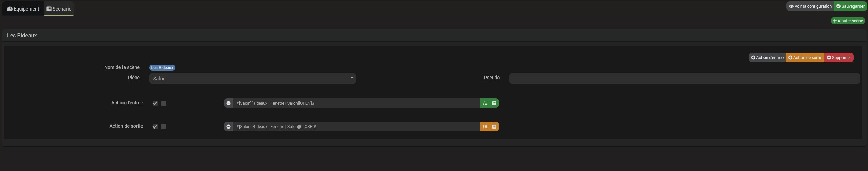The height and width of the screenshot is (171, 868).
Task: Collapse the Les Rideaux scene panel header
Action: (x=434, y=36)
